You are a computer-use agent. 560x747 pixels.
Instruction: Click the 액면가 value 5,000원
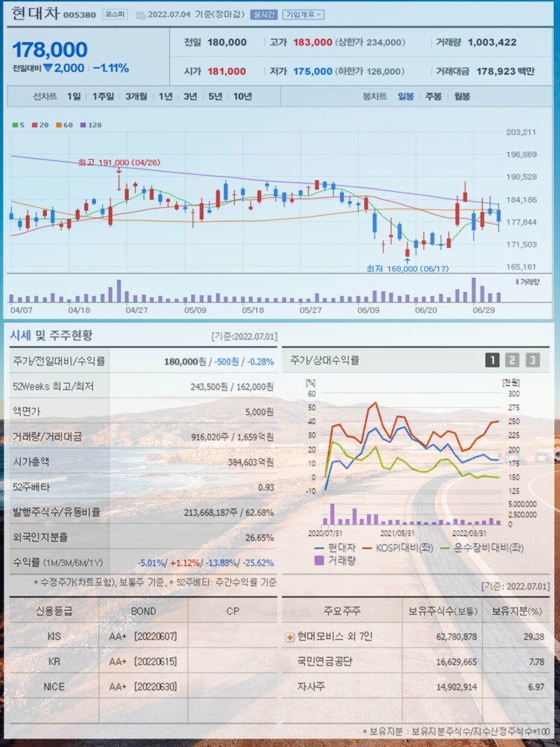point(260,412)
